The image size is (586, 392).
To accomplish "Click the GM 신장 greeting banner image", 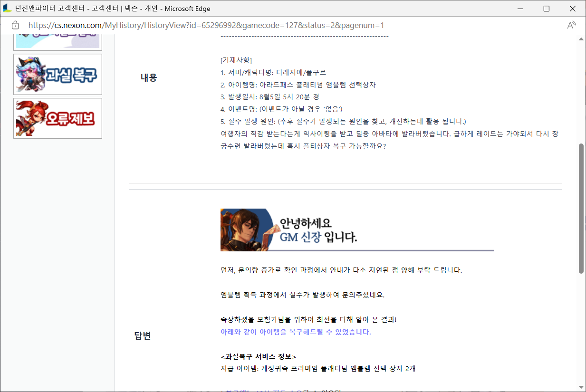I will [357, 230].
